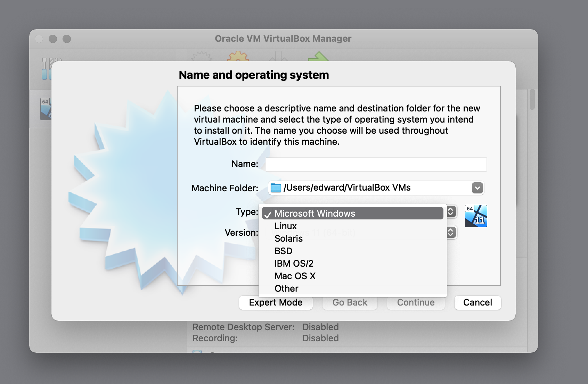Click the Windows 11 64-bit OS icon
Screen dimensions: 588x384
pos(476,216)
